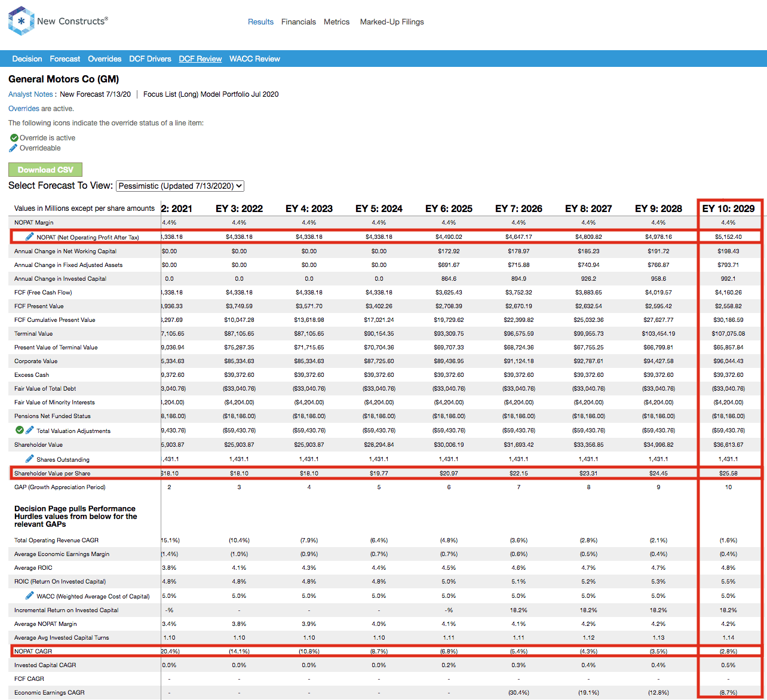767x700 pixels.
Task: Open the Financials tab
Action: coord(299,22)
